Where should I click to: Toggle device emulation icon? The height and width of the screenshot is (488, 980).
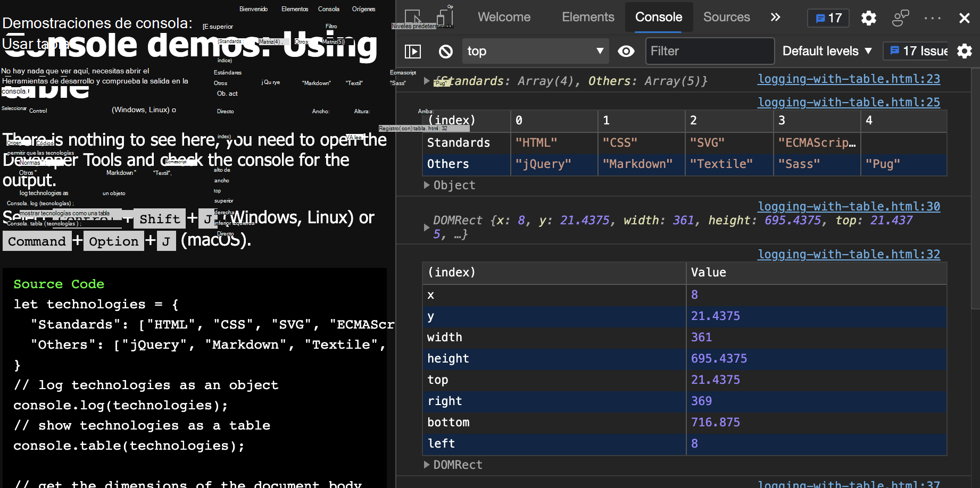(444, 18)
